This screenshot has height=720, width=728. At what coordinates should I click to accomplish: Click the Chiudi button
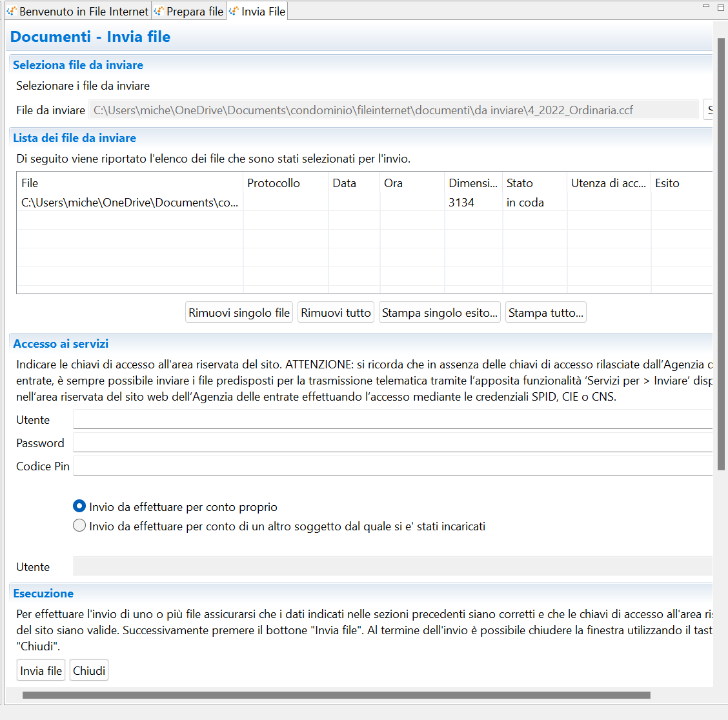(x=89, y=670)
